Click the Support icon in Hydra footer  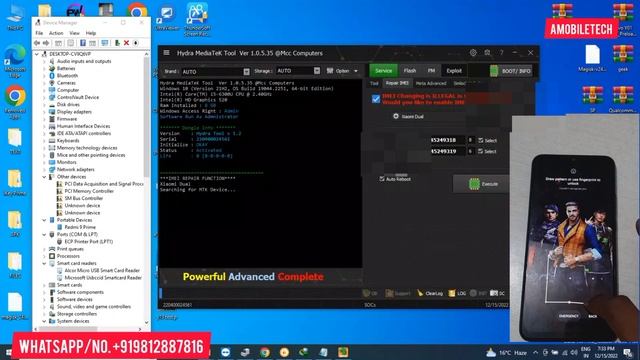(389, 293)
